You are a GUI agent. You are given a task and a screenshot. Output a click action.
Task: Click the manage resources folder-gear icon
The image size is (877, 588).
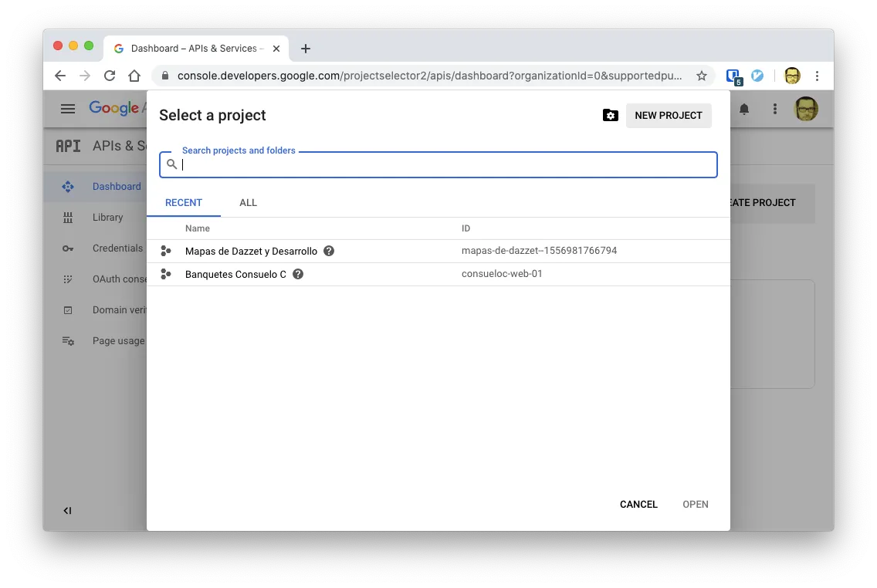click(x=610, y=115)
